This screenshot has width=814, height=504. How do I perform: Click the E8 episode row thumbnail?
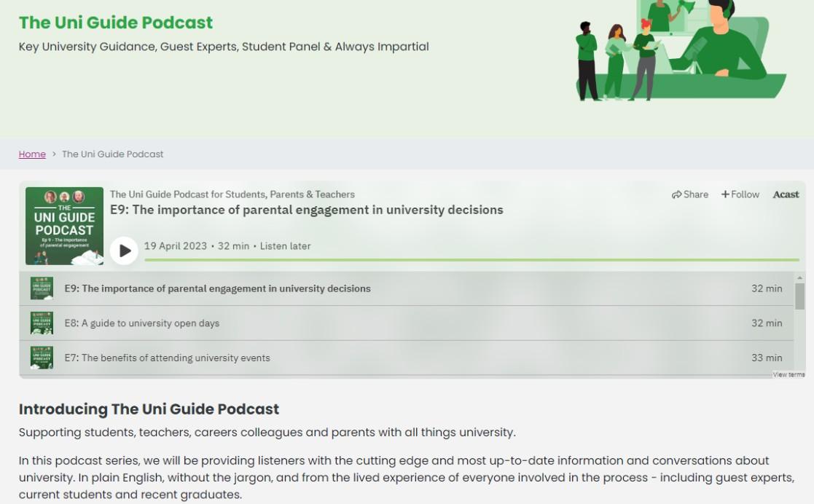click(42, 323)
